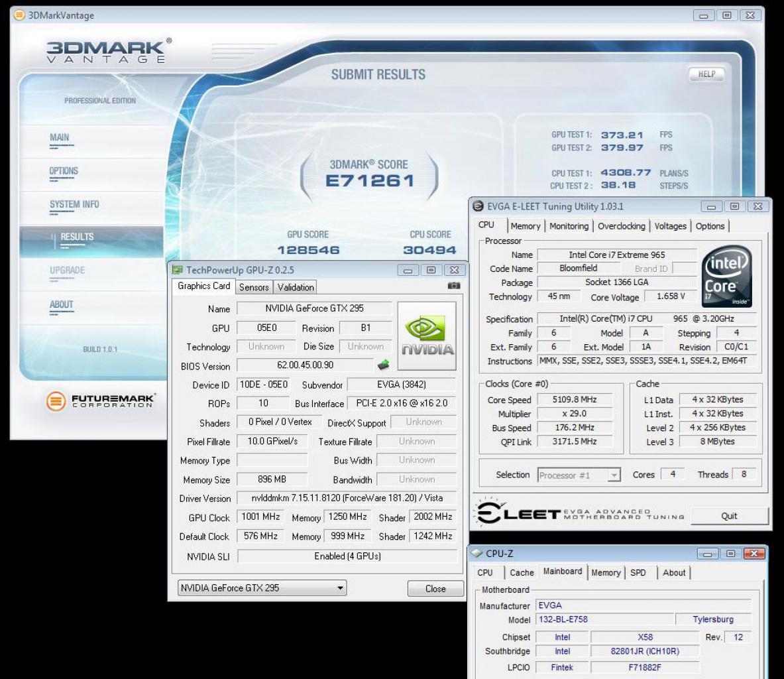
Task: Close the 3DMarkVantage window
Action: pyautogui.click(x=750, y=15)
